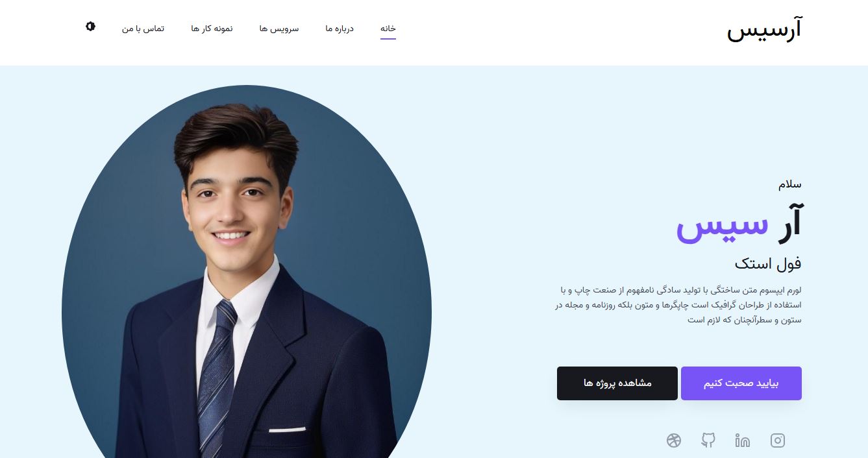The image size is (868, 458).
Task: Open the GitHub social icon
Action: 708,440
